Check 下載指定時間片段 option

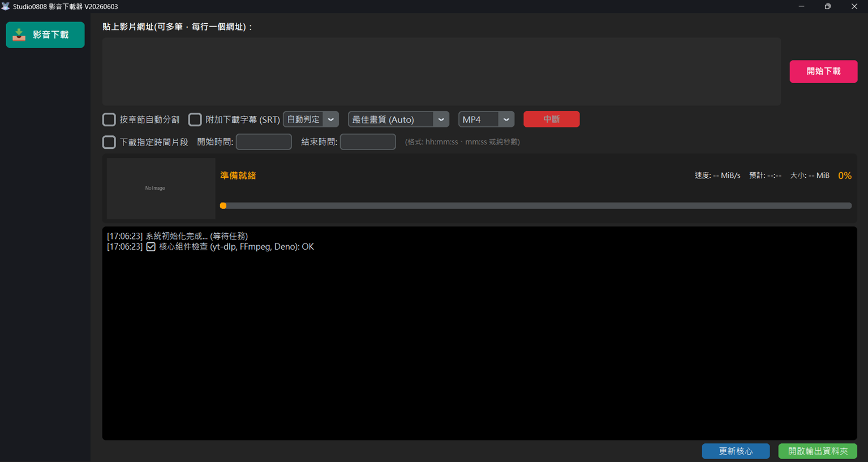point(109,142)
